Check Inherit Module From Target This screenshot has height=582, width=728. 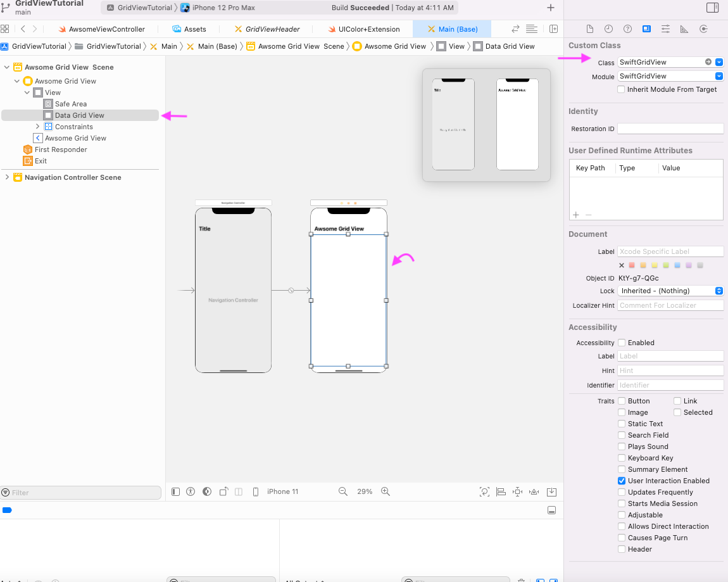tap(621, 89)
